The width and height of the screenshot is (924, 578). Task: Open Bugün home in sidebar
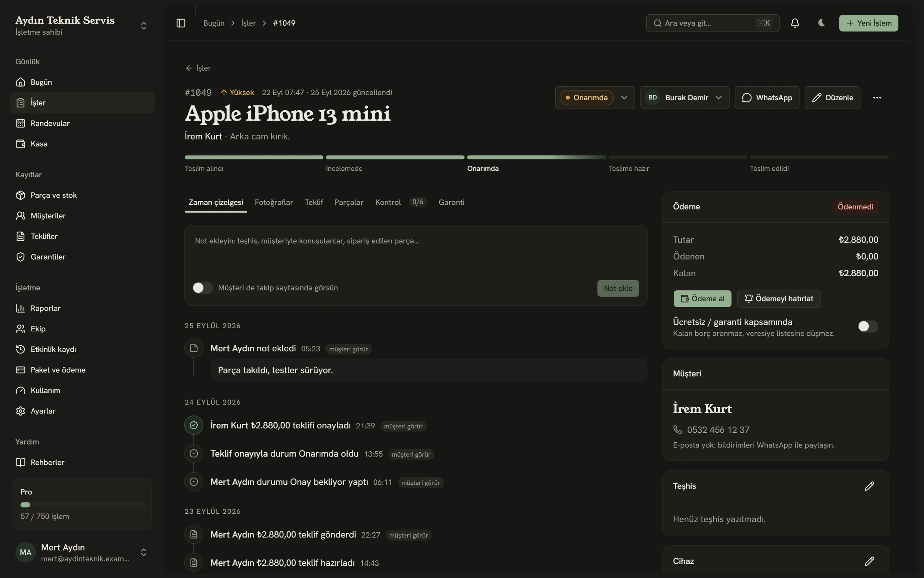point(82,82)
